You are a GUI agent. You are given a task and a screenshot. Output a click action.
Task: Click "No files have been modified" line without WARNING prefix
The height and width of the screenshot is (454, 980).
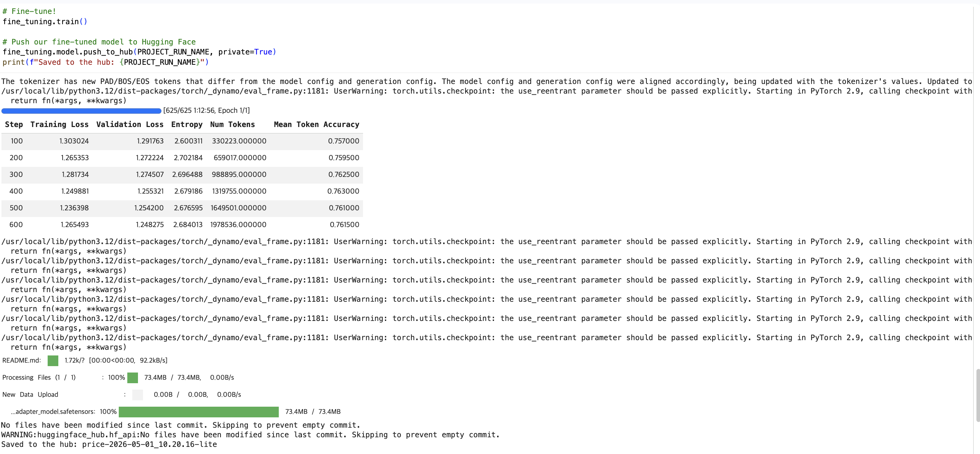tap(181, 425)
